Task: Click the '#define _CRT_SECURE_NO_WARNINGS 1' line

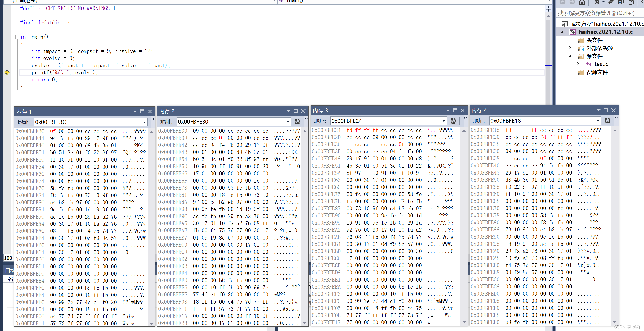Action: point(68,8)
